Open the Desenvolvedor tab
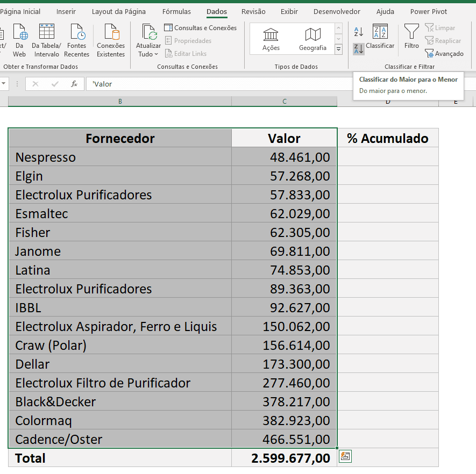 click(x=337, y=11)
